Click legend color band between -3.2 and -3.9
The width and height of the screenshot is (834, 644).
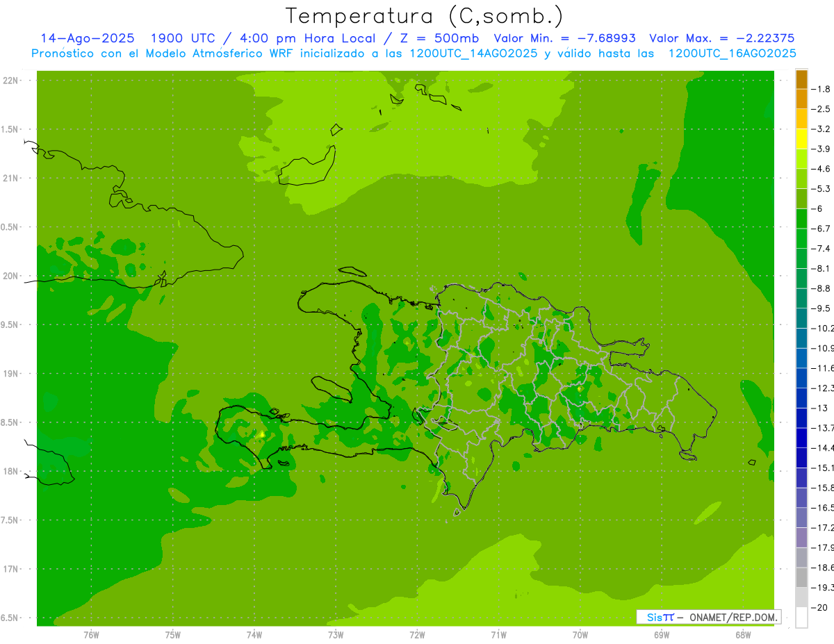click(x=802, y=139)
